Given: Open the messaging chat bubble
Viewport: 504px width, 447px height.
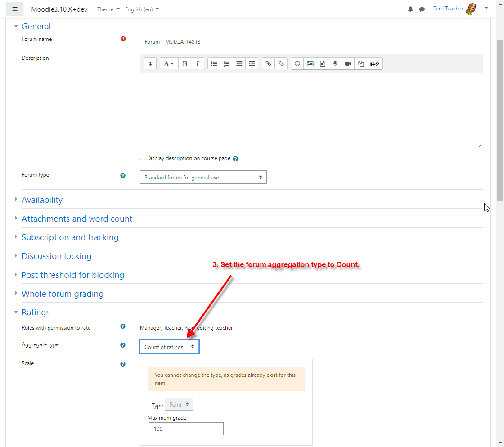Looking at the screenshot, I should point(422,9).
